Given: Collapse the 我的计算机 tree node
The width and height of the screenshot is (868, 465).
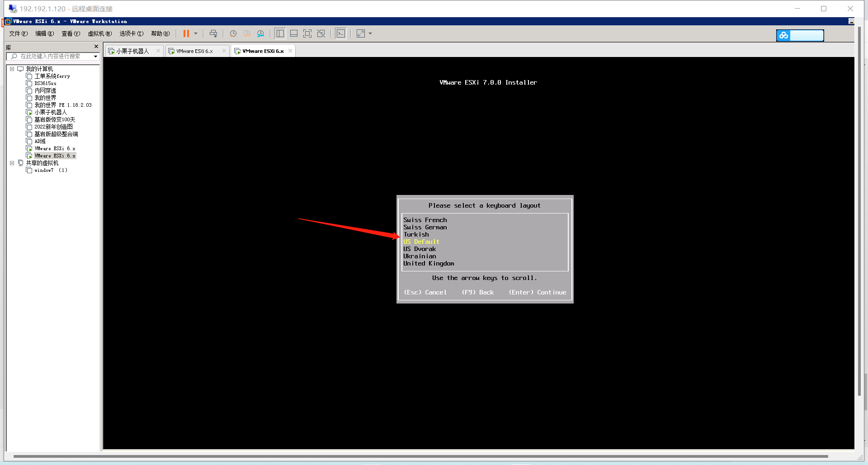Looking at the screenshot, I should pyautogui.click(x=12, y=69).
